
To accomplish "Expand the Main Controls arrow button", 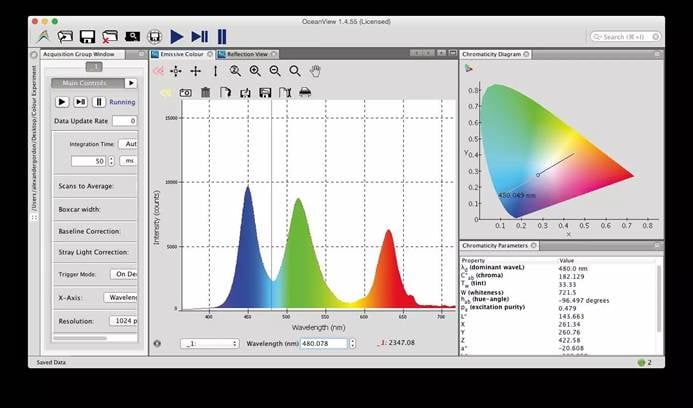I will point(131,83).
